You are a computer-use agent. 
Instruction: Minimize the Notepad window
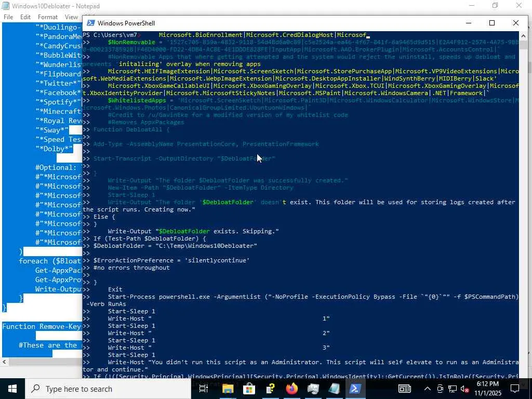pos(472,5)
